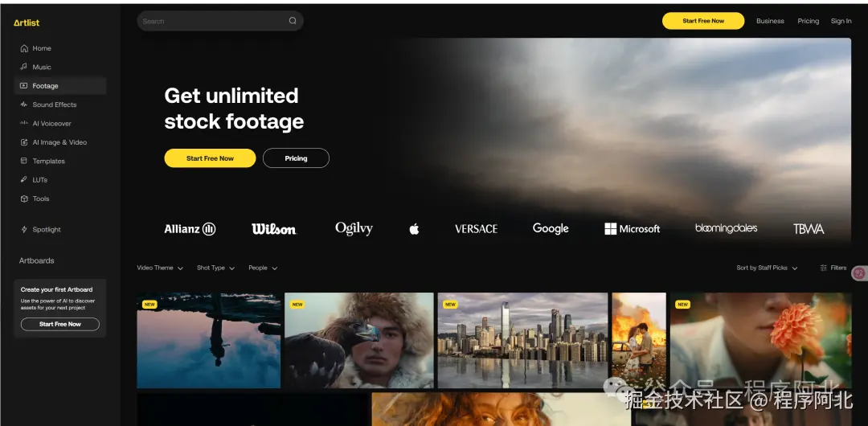868x426 pixels.
Task: Open the orange dahlia flower thumbnail
Action: point(760,340)
